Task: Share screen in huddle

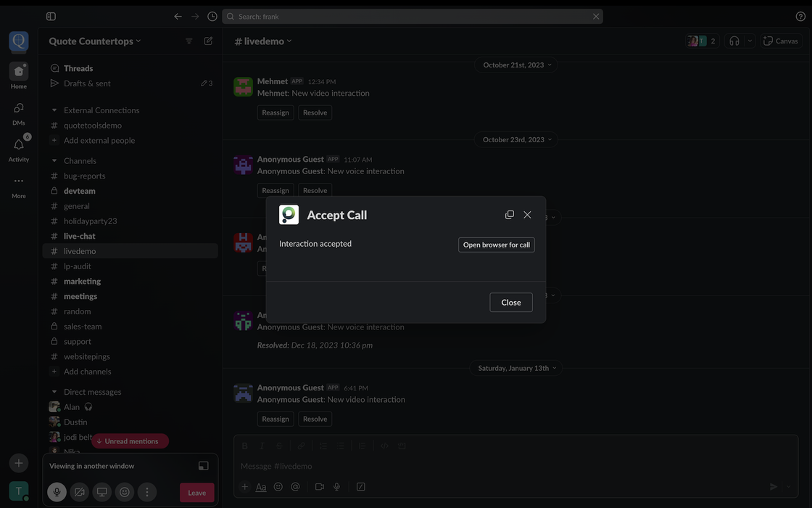Action: (102, 492)
